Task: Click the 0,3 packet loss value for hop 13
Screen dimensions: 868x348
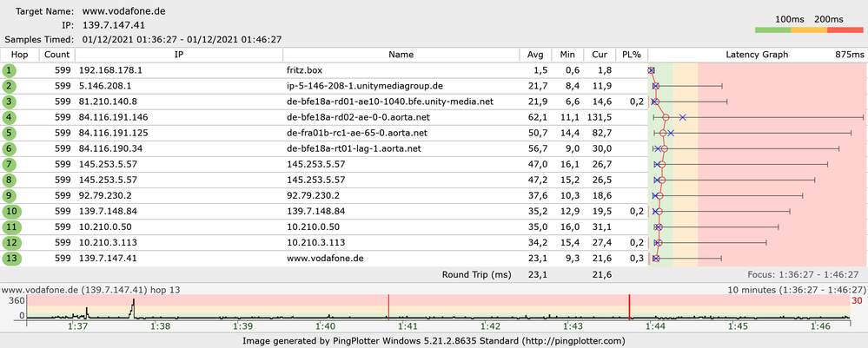Action: point(636,258)
